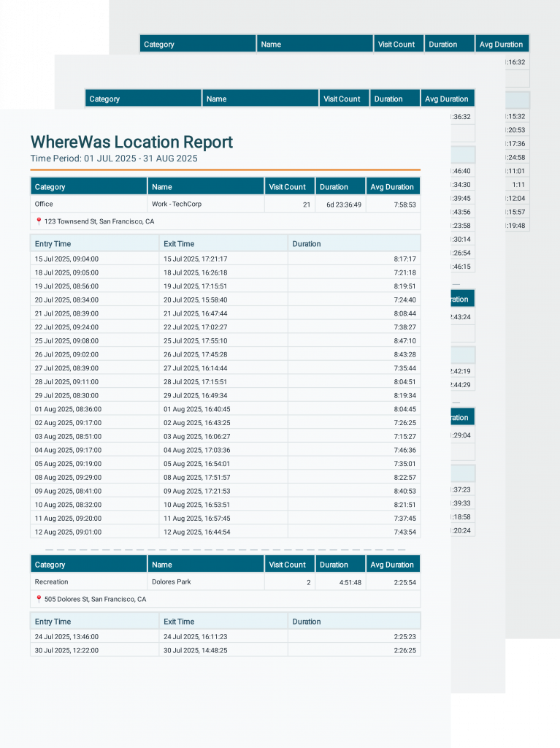The height and width of the screenshot is (748, 560).
Task: Click the map pin icon beside 505 Dolores St
Action: click(39, 599)
